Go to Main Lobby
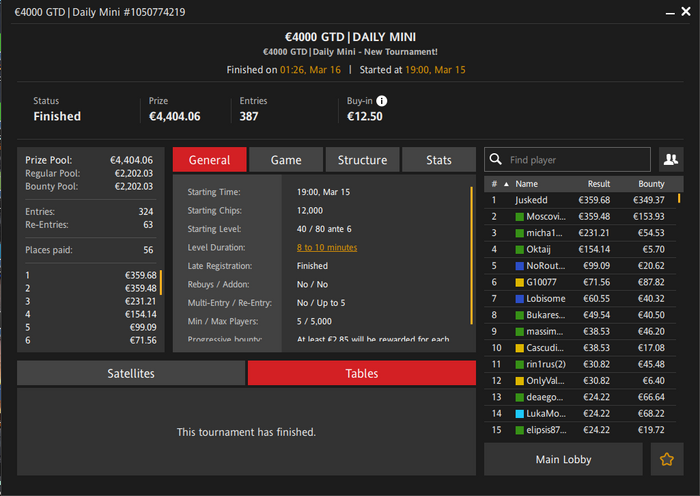The height and width of the screenshot is (496, 700). click(563, 459)
